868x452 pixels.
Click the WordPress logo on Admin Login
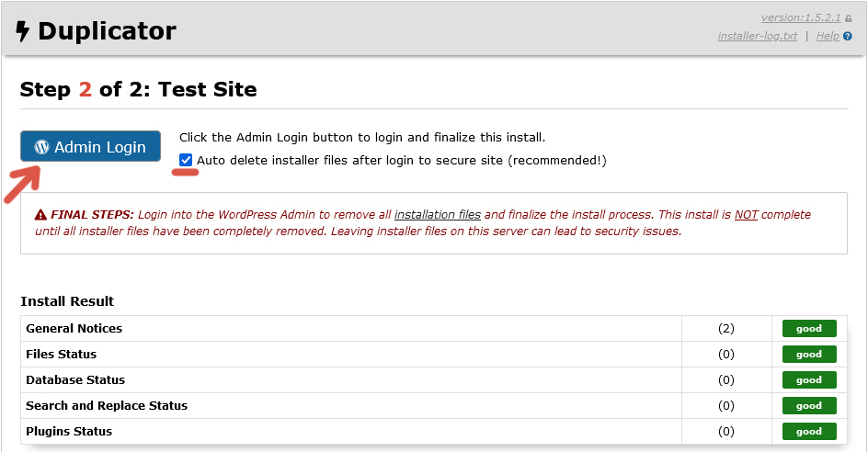[41, 147]
